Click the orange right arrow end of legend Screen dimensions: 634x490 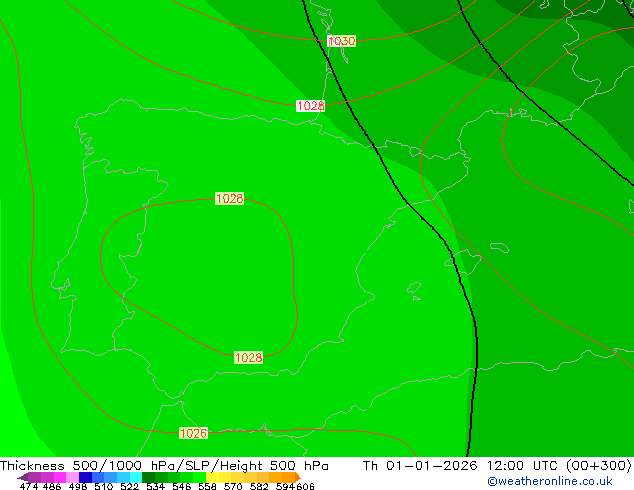(x=298, y=477)
